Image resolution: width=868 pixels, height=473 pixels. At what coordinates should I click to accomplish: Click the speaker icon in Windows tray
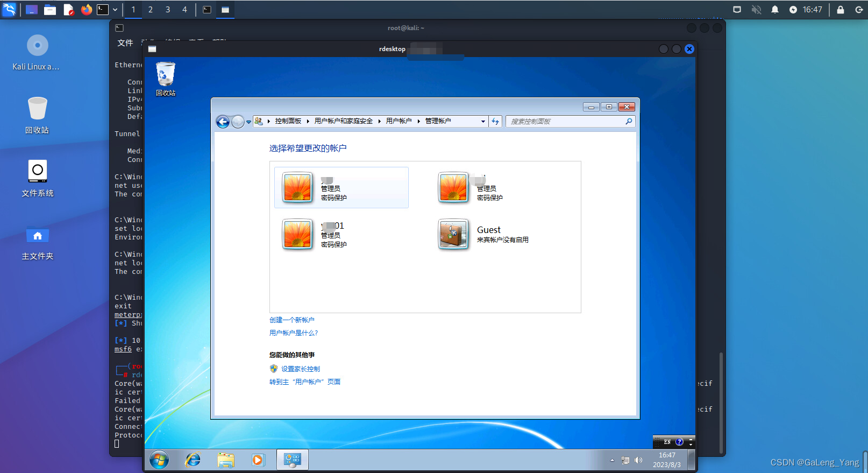click(x=638, y=461)
